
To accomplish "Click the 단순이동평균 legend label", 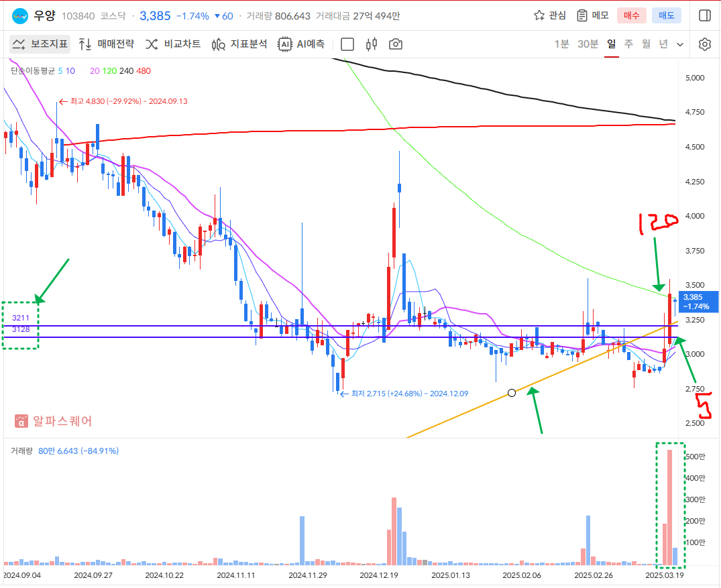I will (33, 71).
